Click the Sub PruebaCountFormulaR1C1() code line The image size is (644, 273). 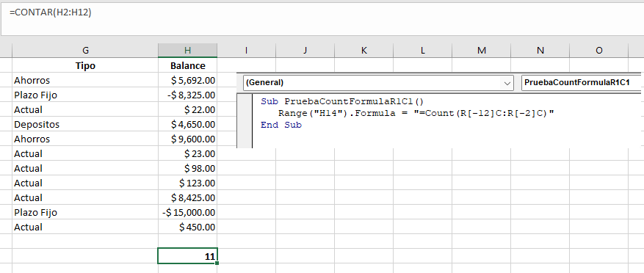pos(341,101)
